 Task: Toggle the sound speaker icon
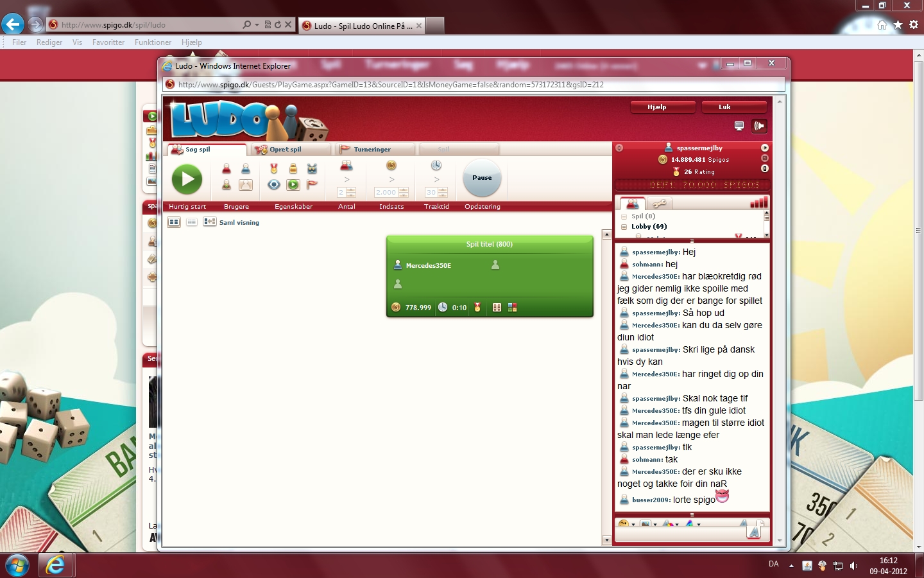[x=759, y=126]
